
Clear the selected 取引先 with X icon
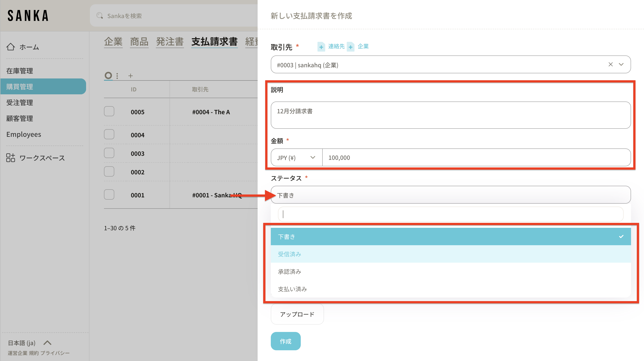point(610,64)
